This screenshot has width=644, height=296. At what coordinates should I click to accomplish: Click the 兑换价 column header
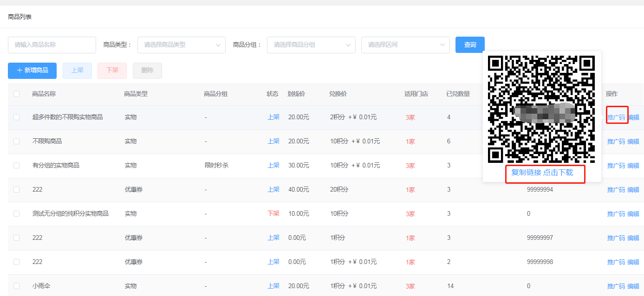click(x=338, y=94)
